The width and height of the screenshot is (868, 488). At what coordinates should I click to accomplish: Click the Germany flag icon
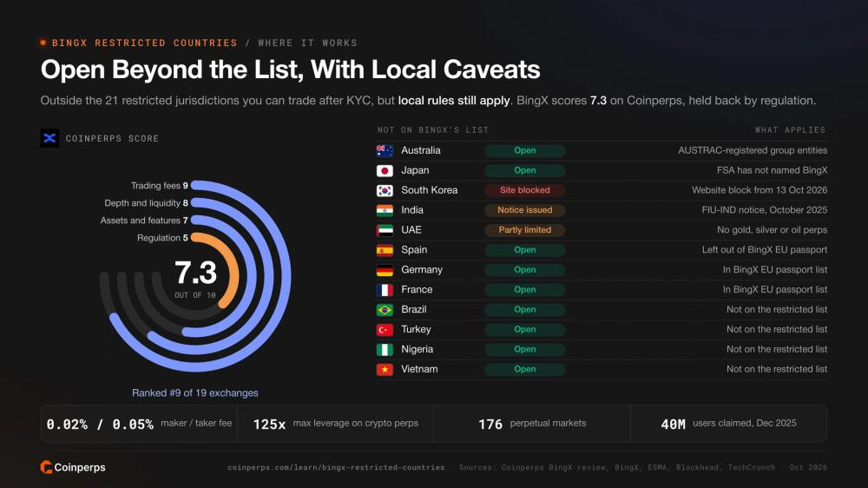pos(385,270)
